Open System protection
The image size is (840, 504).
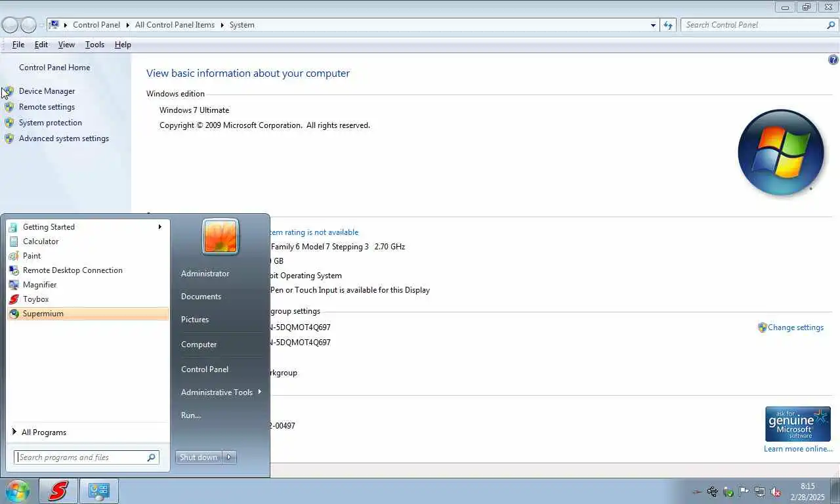pyautogui.click(x=51, y=123)
